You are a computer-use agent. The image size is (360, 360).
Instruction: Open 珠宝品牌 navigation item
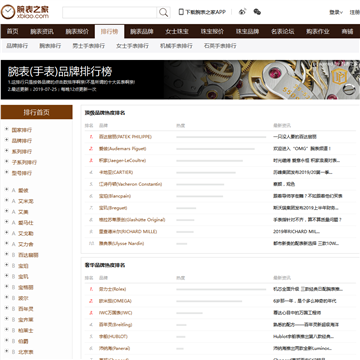(248, 32)
